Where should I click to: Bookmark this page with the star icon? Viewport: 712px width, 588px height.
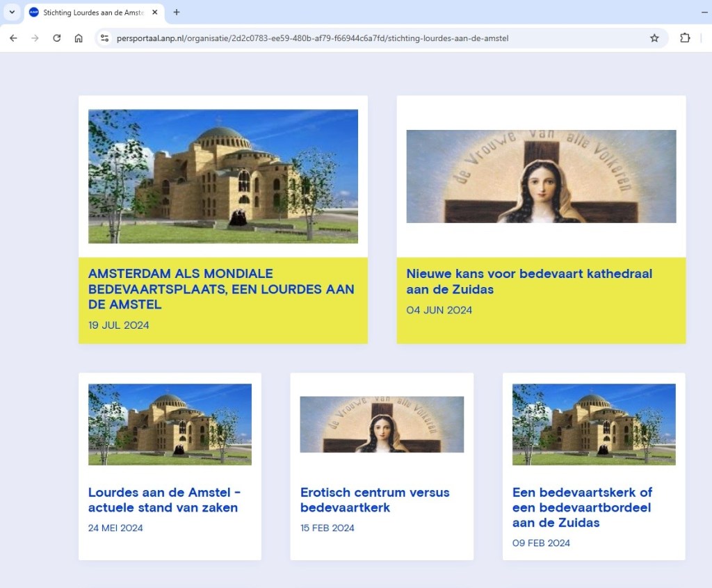coord(654,38)
